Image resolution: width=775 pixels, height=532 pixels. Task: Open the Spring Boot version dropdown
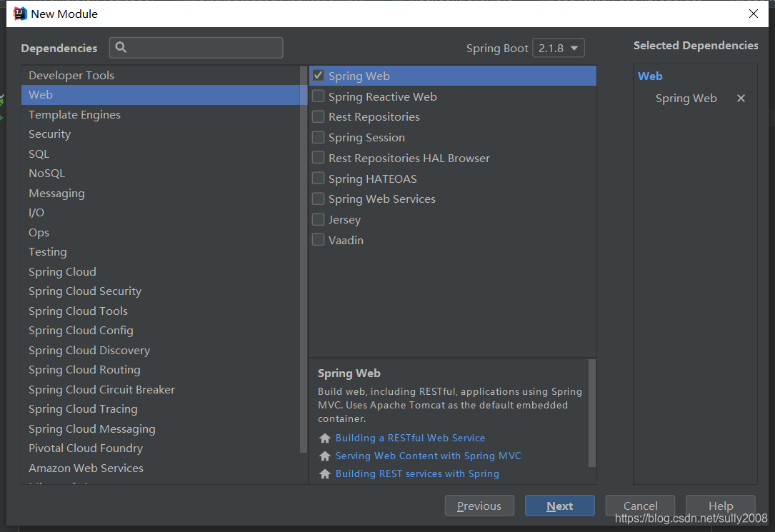(559, 48)
